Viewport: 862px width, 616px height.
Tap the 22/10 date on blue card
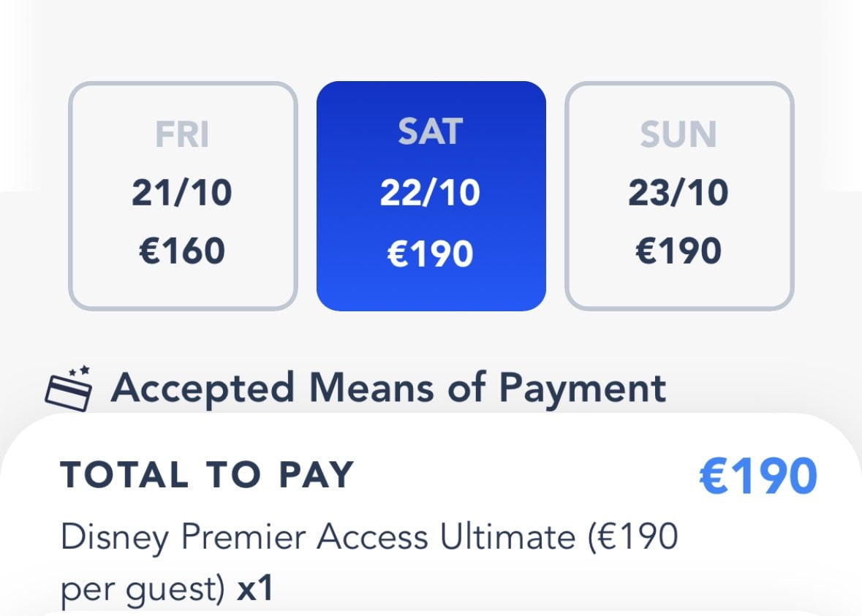[x=431, y=193]
